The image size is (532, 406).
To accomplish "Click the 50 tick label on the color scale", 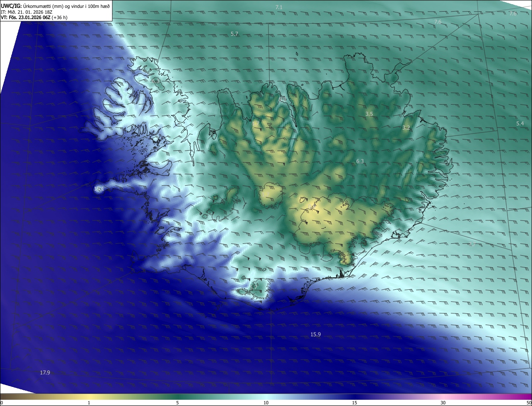I will [529, 403].
